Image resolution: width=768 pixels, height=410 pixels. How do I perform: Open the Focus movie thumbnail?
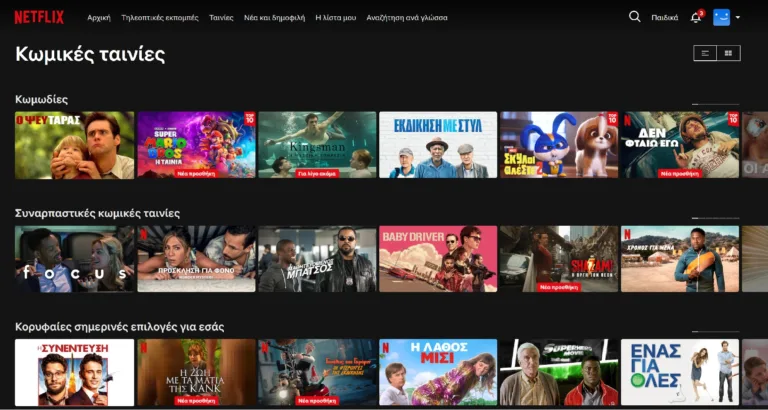(x=74, y=259)
